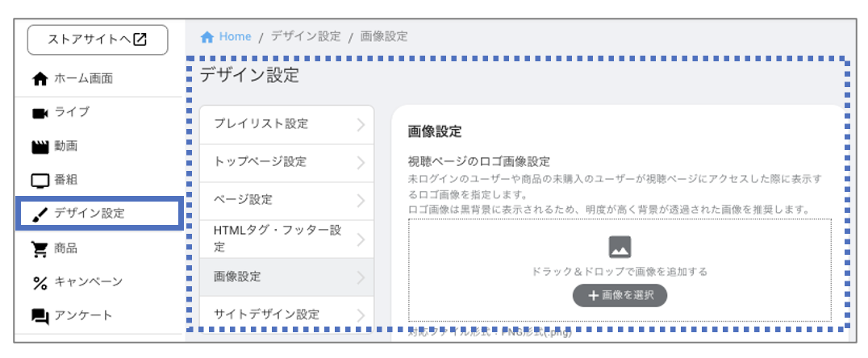Click the chat bubble icon for アンケート

tap(40, 316)
